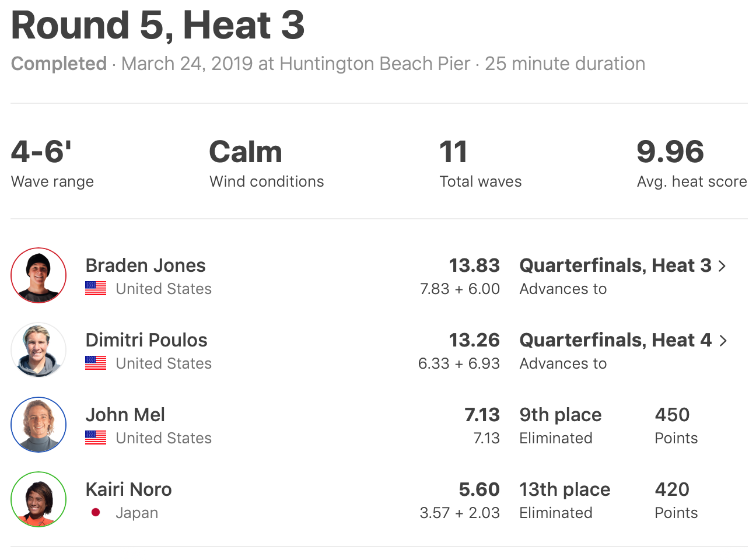Click Braden Jones's profile photo
The height and width of the screenshot is (560, 756).
[38, 275]
